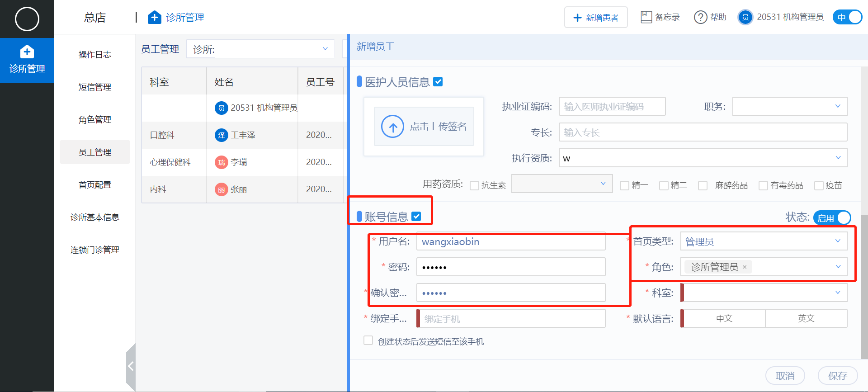868x392 pixels.
Task: Click the 保存 button
Action: coord(838,376)
